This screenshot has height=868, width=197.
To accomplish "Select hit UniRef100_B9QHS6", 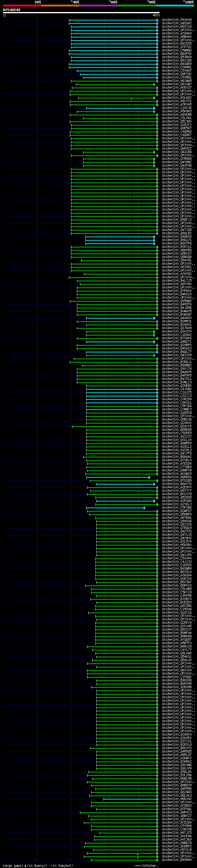I will pos(177,236).
